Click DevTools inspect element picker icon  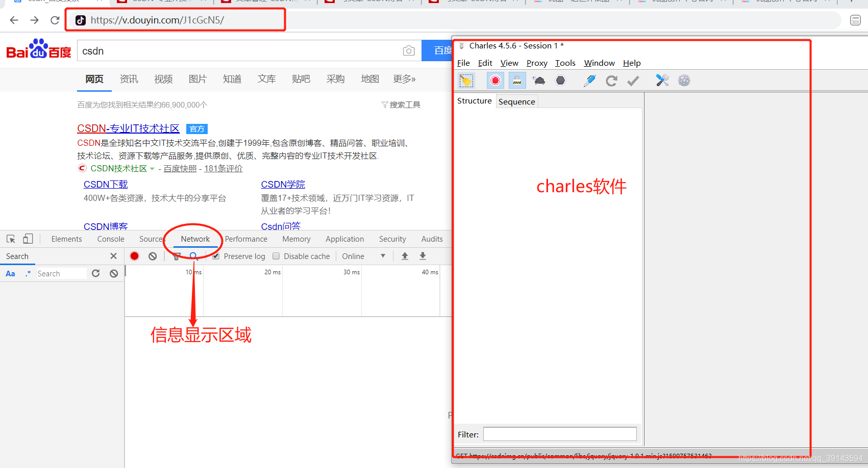pyautogui.click(x=11, y=239)
